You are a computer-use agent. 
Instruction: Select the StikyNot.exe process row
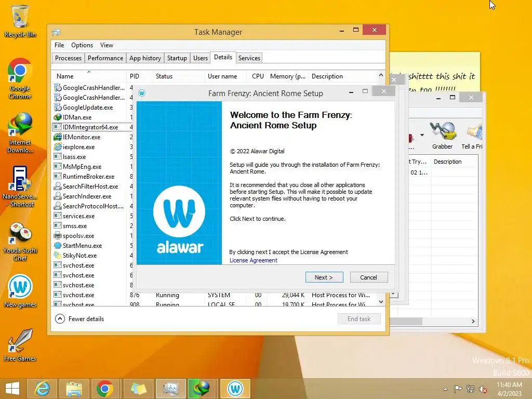pos(91,256)
